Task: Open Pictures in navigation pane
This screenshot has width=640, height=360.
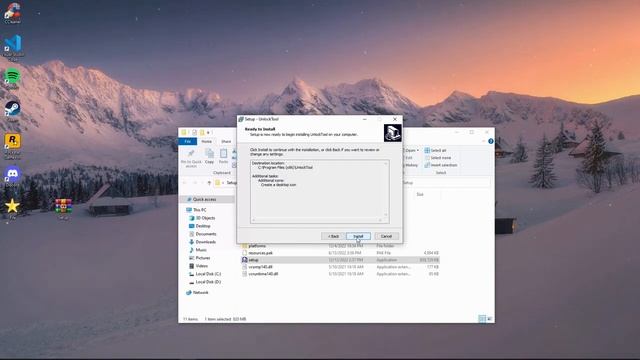Action: tap(200, 258)
